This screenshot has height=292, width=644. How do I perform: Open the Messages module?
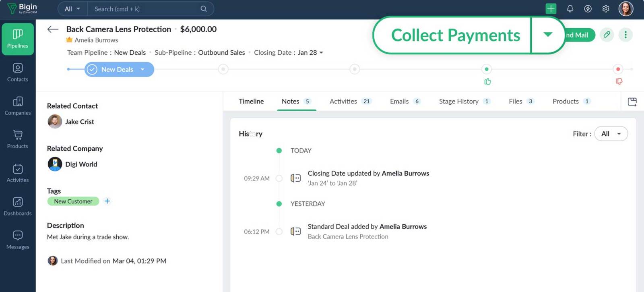[x=18, y=240]
